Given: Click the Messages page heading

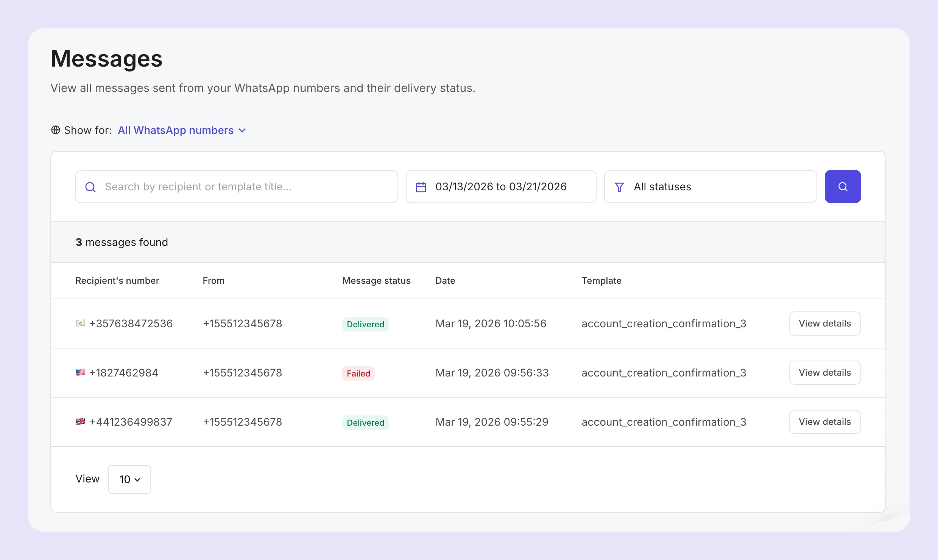Looking at the screenshot, I should pos(106,59).
